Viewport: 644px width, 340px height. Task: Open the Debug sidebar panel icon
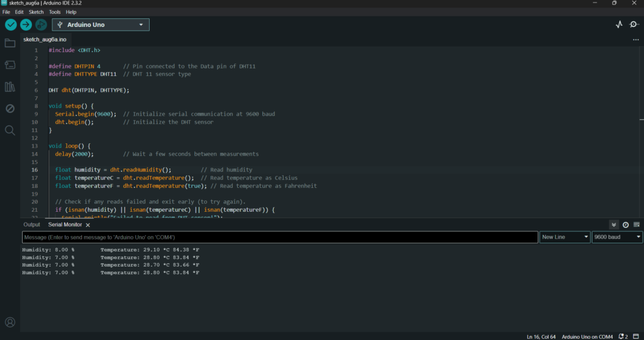point(10,109)
